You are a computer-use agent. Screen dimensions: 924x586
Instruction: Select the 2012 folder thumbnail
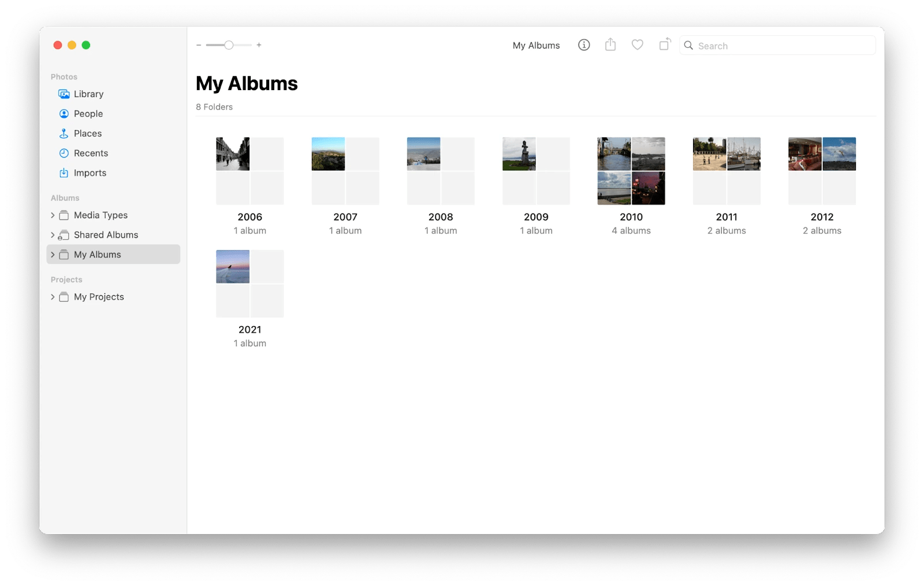click(x=822, y=171)
